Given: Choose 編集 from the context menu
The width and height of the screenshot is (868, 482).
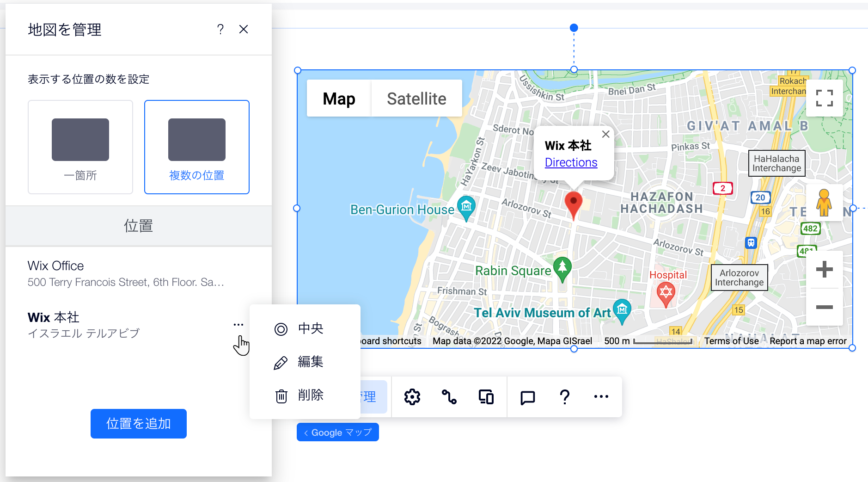Looking at the screenshot, I should tap(305, 362).
